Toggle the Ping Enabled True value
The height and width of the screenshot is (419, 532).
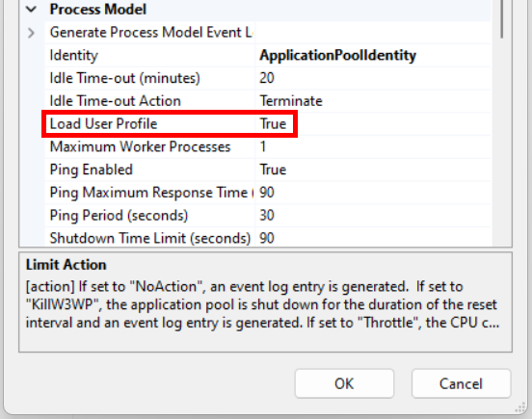click(x=273, y=170)
